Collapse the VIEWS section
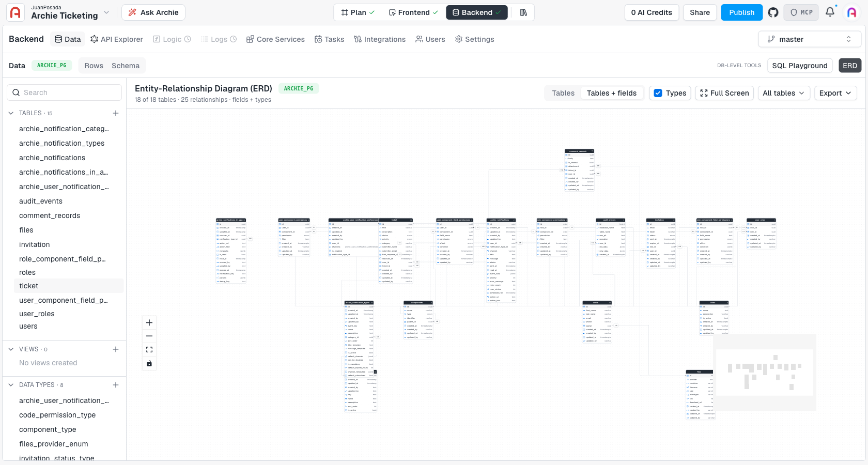The image size is (868, 465). (11, 349)
